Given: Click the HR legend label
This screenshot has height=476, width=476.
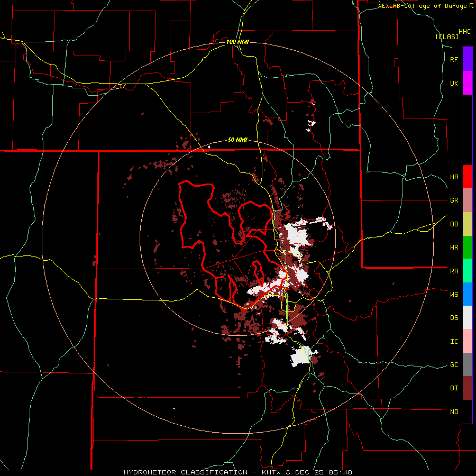Looking at the screenshot, I should click(x=454, y=248).
